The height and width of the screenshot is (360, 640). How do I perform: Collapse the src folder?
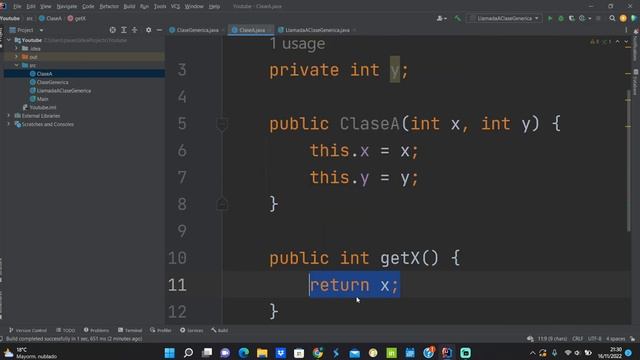click(x=16, y=65)
